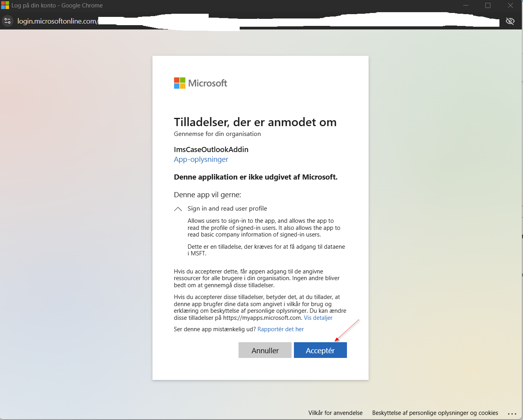Open Vilkår for anvendelse footer link

point(335,413)
